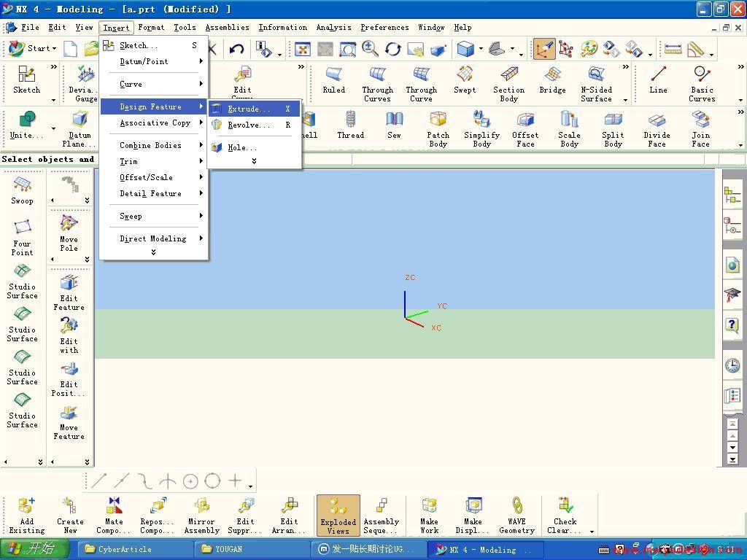The height and width of the screenshot is (560, 747).
Task: Click the Move Pole icon
Action: pyautogui.click(x=69, y=233)
